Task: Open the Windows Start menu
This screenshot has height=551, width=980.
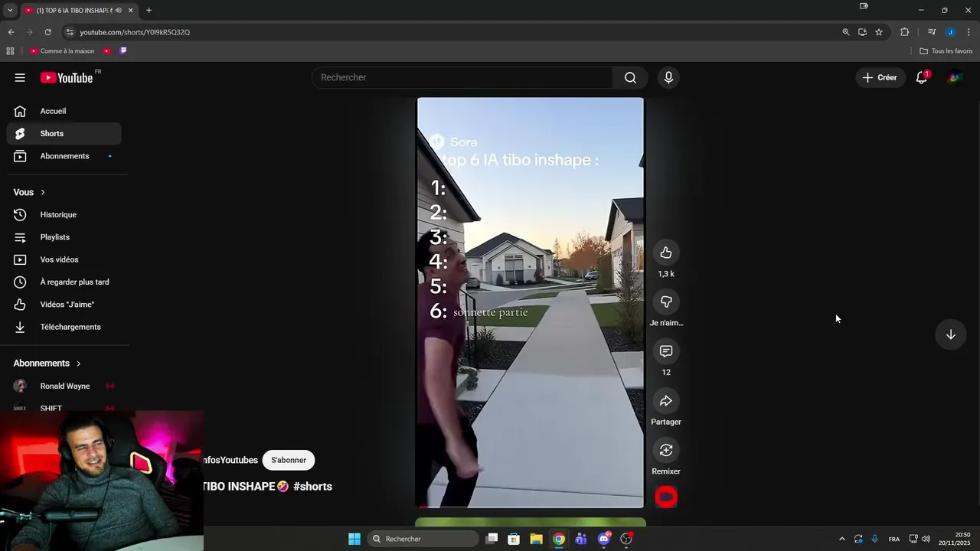Action: coord(354,539)
